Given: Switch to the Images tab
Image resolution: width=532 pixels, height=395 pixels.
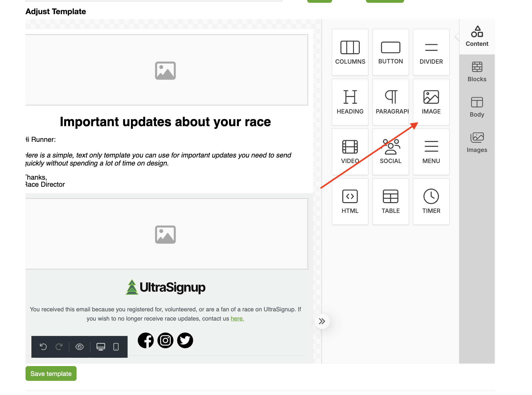Looking at the screenshot, I should (x=477, y=143).
